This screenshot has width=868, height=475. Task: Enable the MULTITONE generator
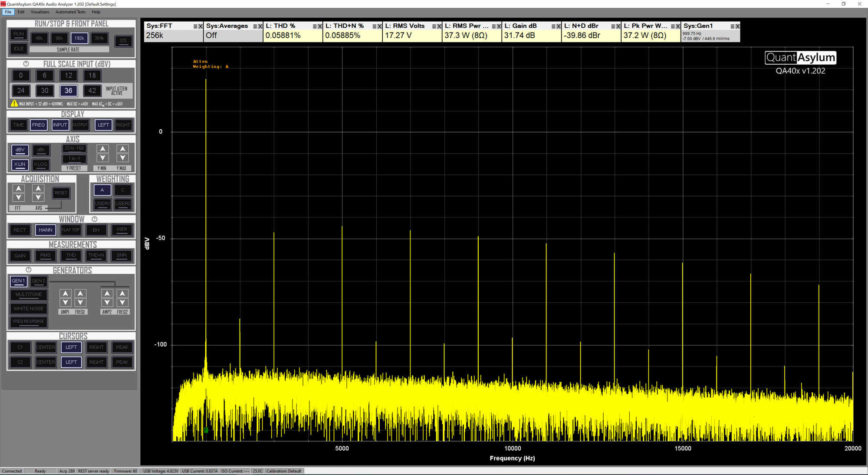[x=29, y=295]
